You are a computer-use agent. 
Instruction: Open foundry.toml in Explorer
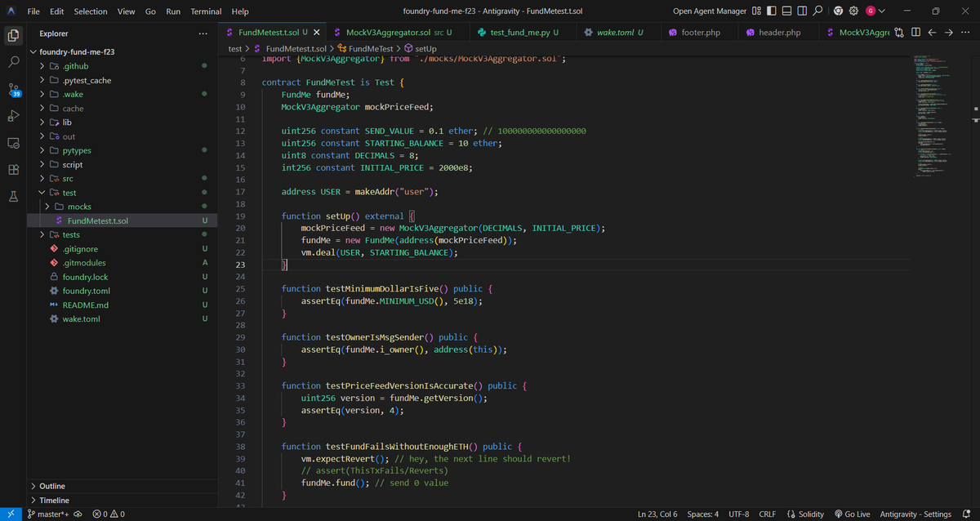click(122, 291)
